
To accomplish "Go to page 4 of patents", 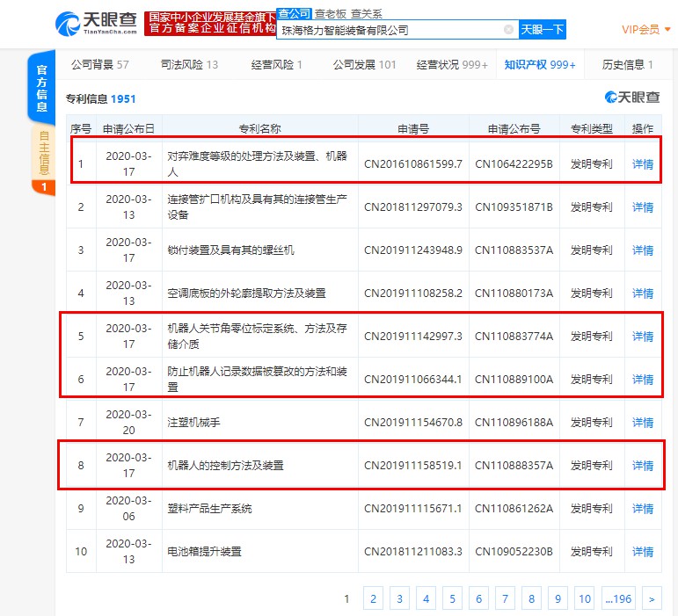I will 426,598.
